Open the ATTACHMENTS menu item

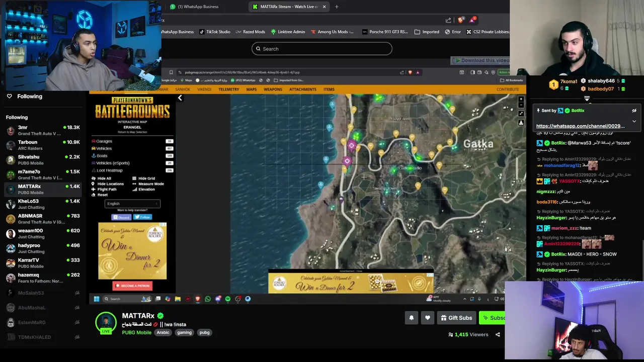pyautogui.click(x=303, y=89)
